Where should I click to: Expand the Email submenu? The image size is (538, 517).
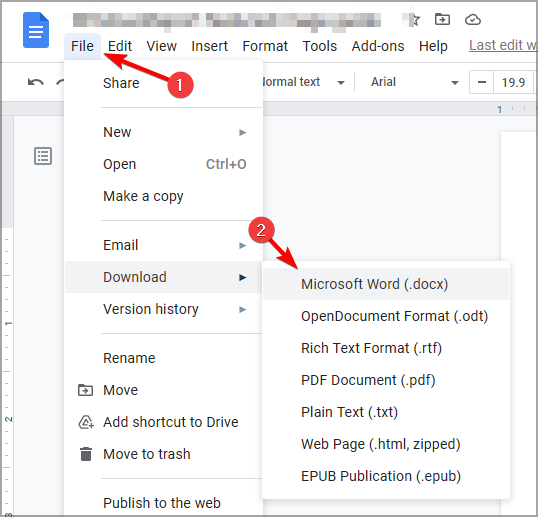click(163, 245)
